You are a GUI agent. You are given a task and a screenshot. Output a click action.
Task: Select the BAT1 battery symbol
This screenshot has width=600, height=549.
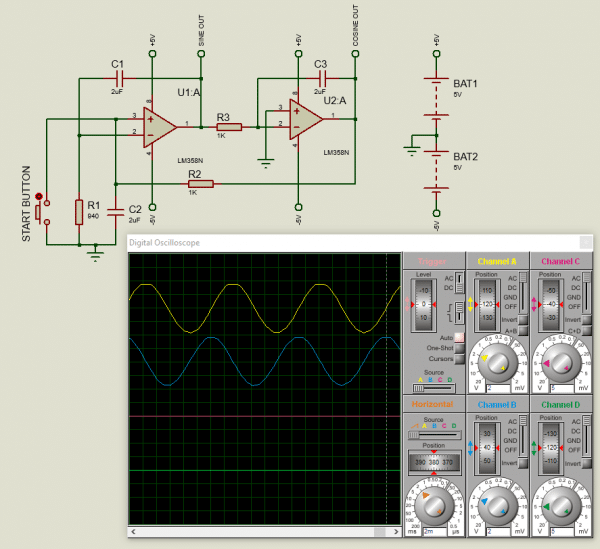pos(436,97)
